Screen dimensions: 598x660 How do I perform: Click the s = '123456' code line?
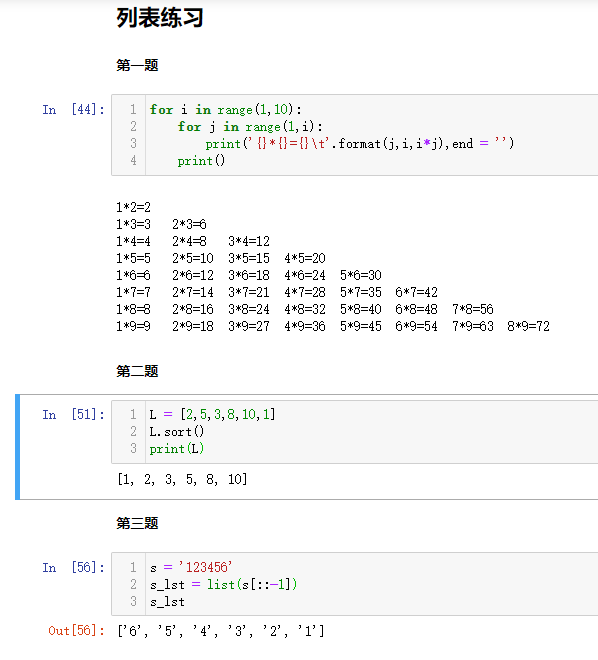191,567
